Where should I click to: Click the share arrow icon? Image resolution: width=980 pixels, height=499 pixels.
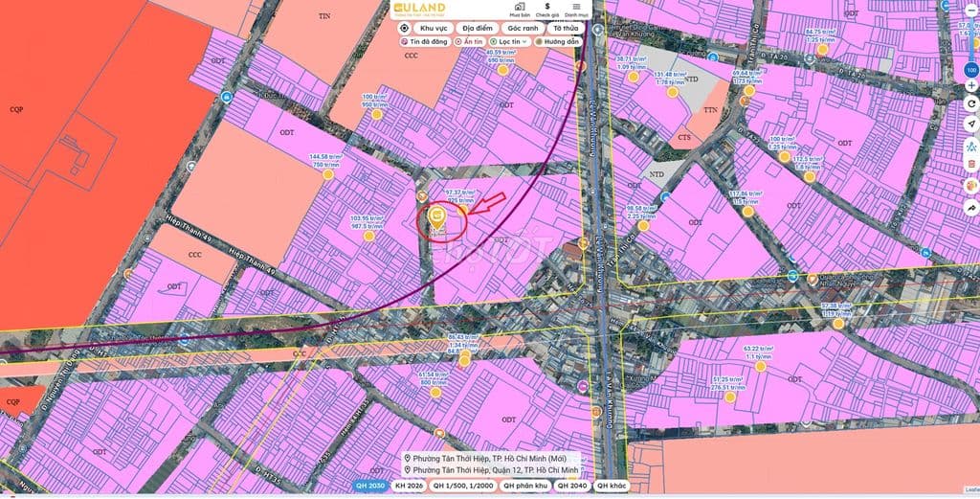point(971,207)
